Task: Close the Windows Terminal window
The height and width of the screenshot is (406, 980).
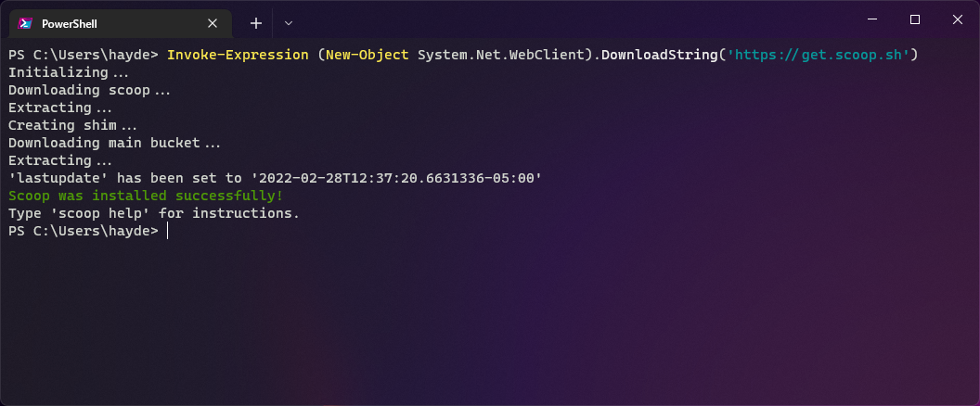Action: (x=957, y=19)
